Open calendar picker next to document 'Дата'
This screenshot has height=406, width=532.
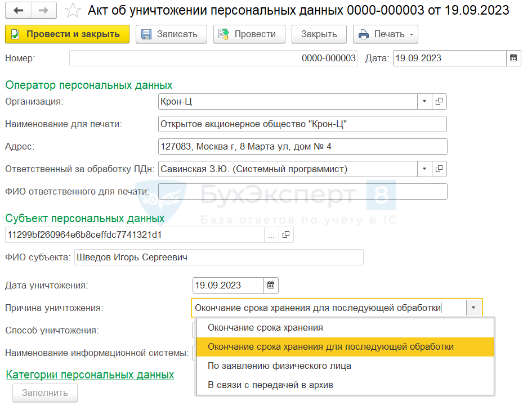(513, 58)
